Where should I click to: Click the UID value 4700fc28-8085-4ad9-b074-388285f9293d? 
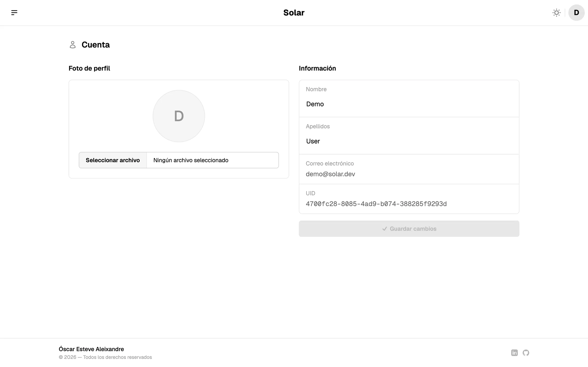pos(376,204)
